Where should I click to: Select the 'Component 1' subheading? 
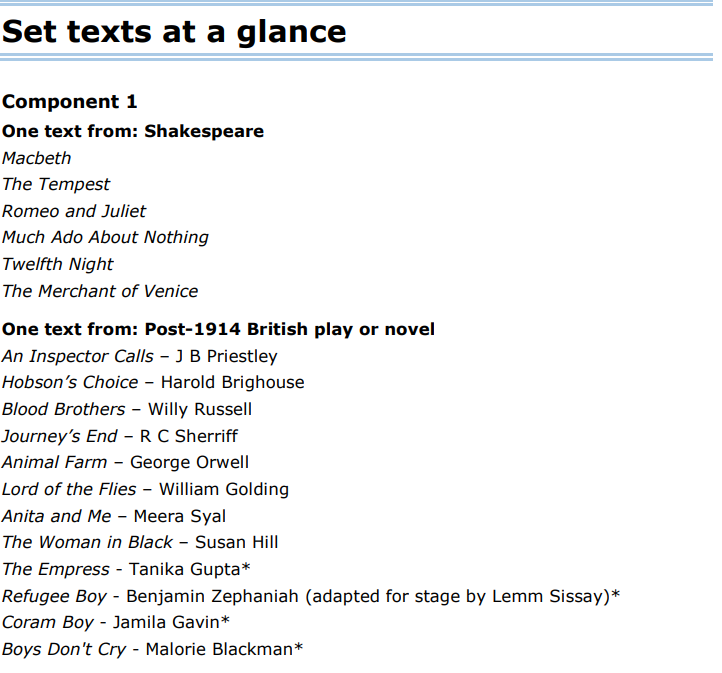(x=70, y=102)
